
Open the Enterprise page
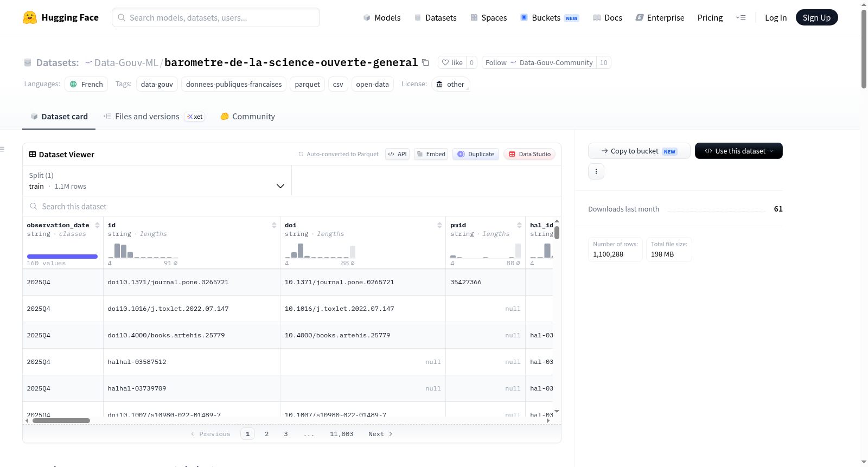click(x=660, y=17)
